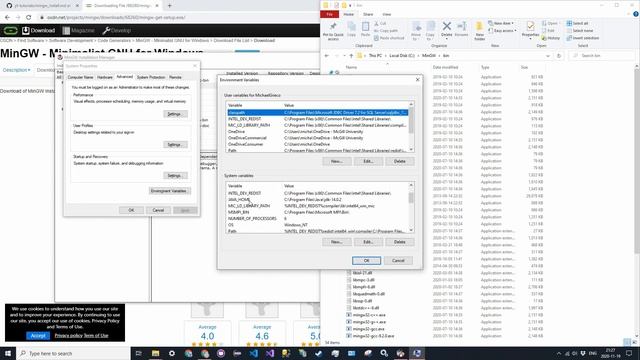Expand the Explorer recent locations chevron
640x360 pixels.
click(x=344, y=56)
